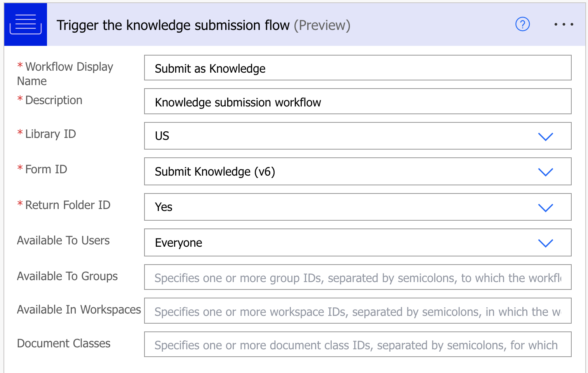The height and width of the screenshot is (373, 588).
Task: Focus the Available To Groups input
Action: click(357, 277)
